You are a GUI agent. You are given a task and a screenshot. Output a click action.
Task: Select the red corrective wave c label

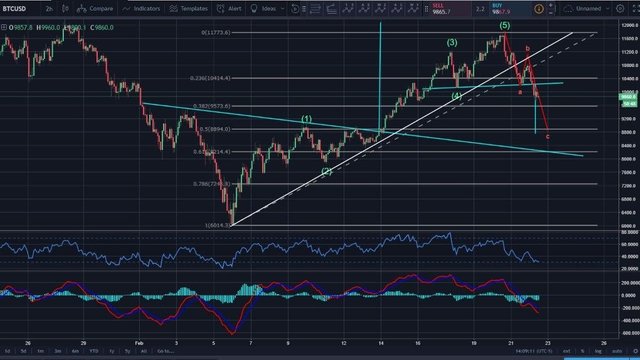tap(548, 137)
